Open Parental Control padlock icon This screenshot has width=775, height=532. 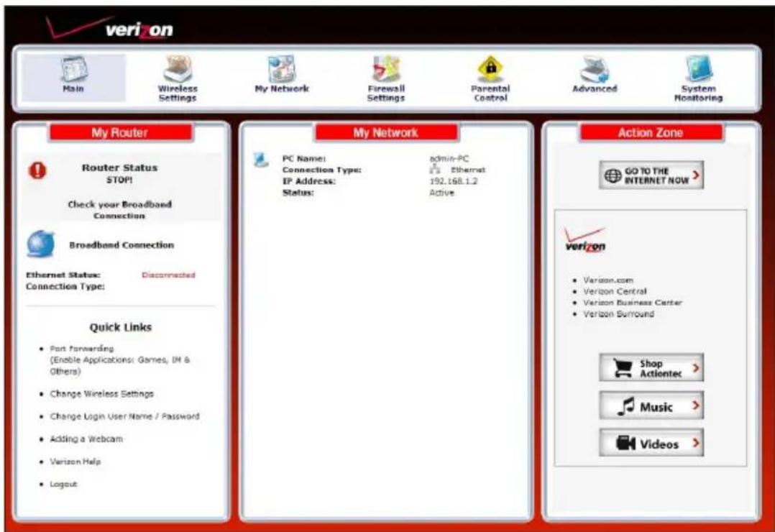[x=490, y=68]
